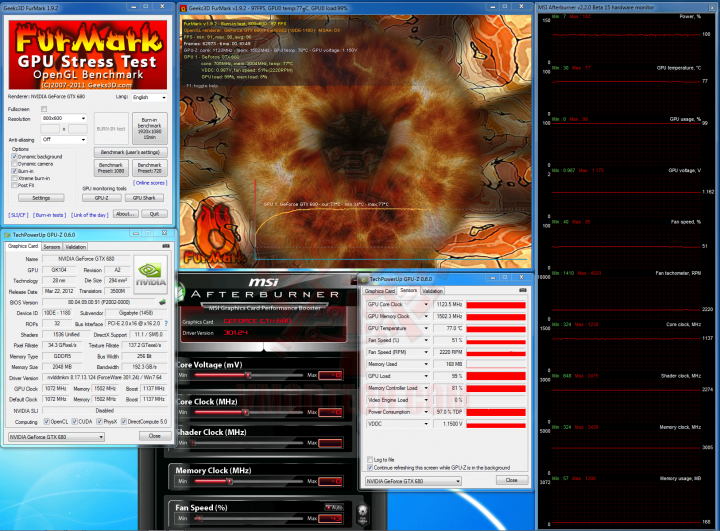Click the Core Clock slider handle
Screen dimensions: 720x531
tap(246, 412)
